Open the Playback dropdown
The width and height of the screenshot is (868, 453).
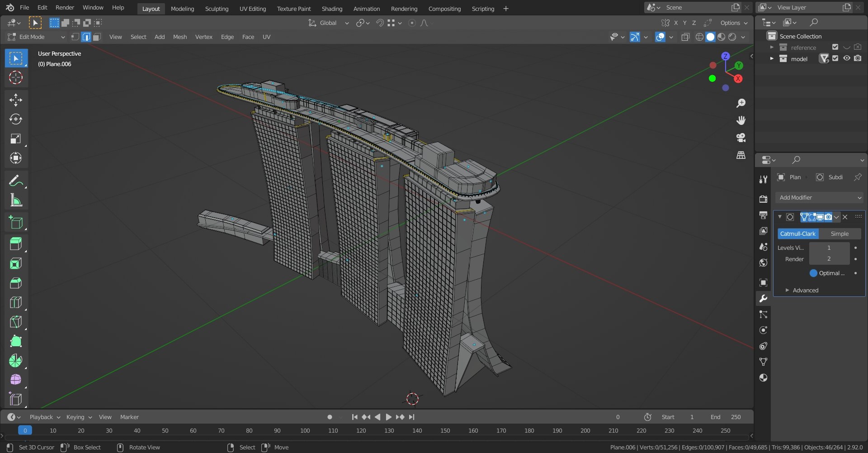click(x=45, y=417)
